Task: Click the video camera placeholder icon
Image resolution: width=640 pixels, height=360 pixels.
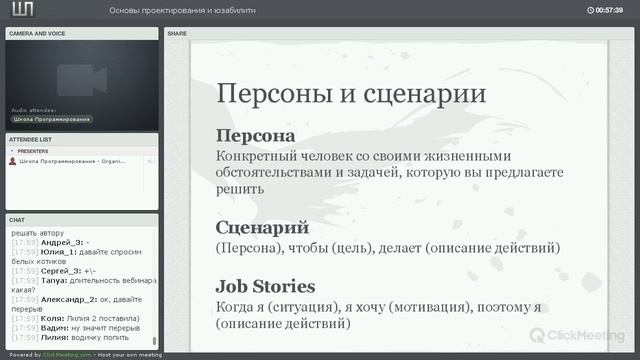Action: [82, 80]
